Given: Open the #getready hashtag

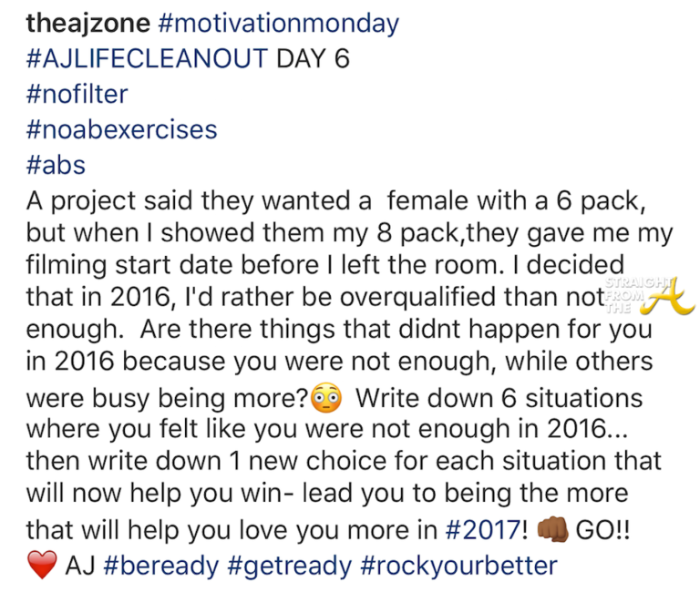Looking at the screenshot, I should click(x=290, y=566).
